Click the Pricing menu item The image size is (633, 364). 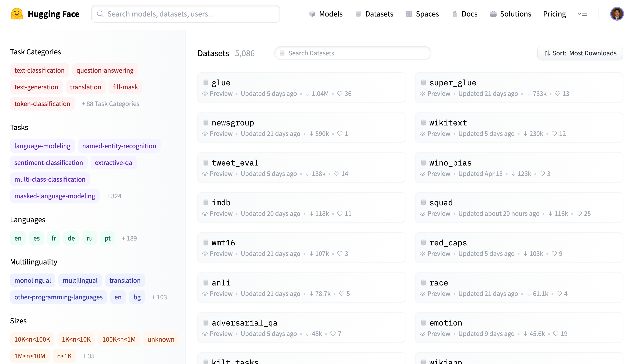554,14
